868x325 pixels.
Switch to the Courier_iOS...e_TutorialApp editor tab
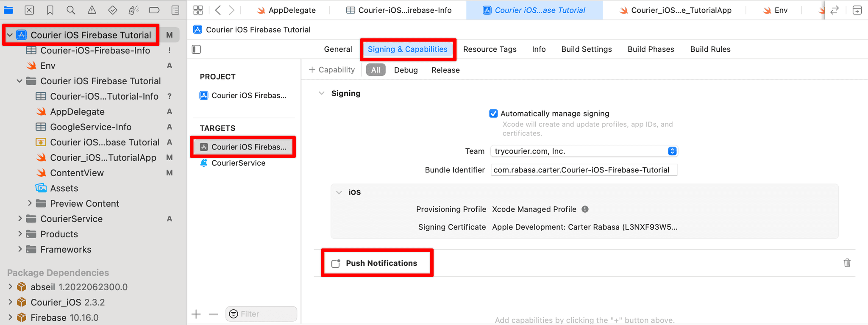(675, 10)
